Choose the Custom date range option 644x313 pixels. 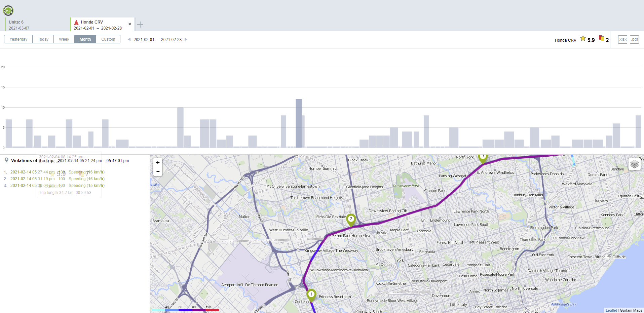[108, 39]
